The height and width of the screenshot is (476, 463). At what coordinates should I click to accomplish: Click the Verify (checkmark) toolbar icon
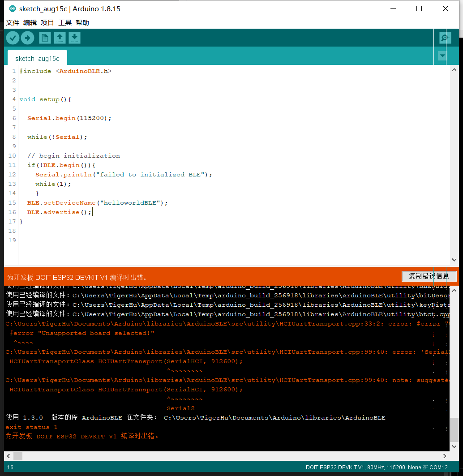coord(13,38)
